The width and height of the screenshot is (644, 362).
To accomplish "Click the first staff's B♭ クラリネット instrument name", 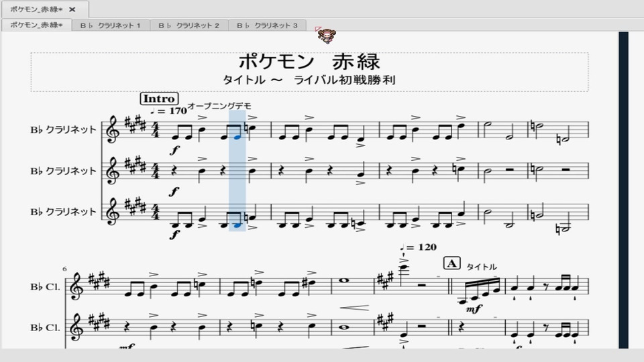I will point(63,129).
